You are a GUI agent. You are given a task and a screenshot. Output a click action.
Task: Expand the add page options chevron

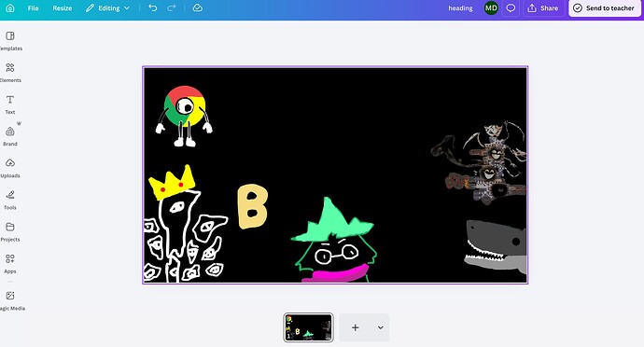pos(380,327)
